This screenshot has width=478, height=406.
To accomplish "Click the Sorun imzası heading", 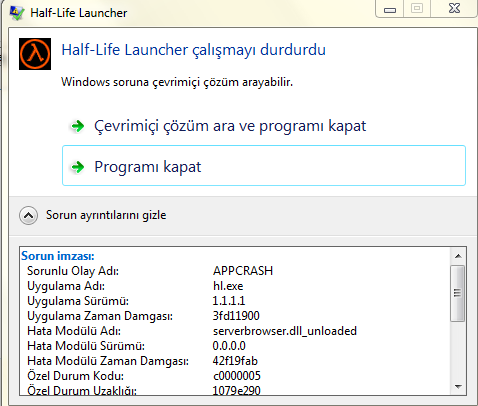I will pyautogui.click(x=58, y=256).
